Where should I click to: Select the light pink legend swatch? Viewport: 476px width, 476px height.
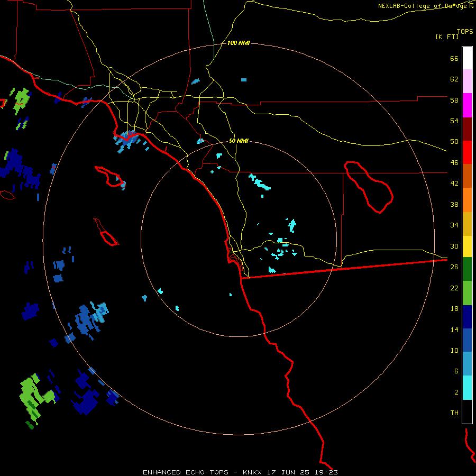point(467,81)
